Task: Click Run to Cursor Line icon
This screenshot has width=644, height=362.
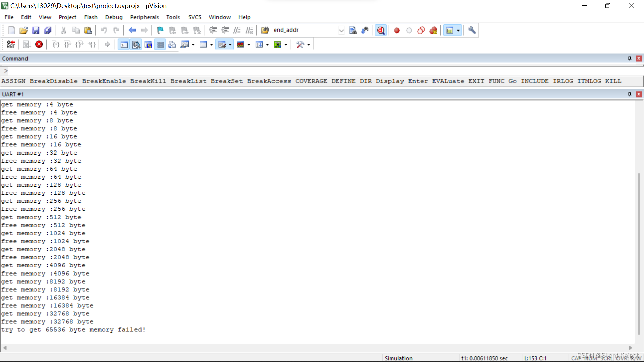Action: [92, 44]
